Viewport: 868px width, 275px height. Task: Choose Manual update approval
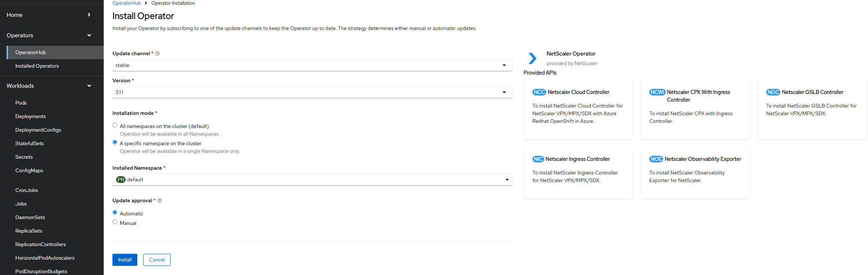(x=115, y=222)
